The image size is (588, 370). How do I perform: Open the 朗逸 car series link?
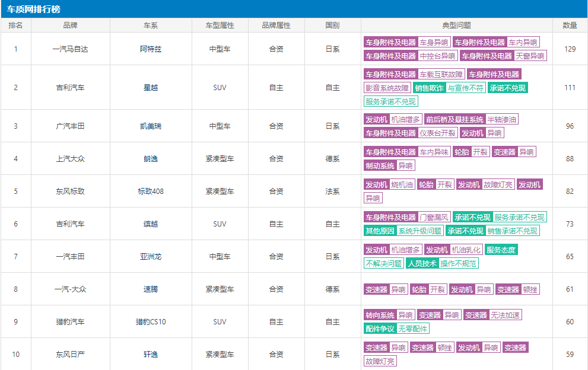tap(151, 159)
